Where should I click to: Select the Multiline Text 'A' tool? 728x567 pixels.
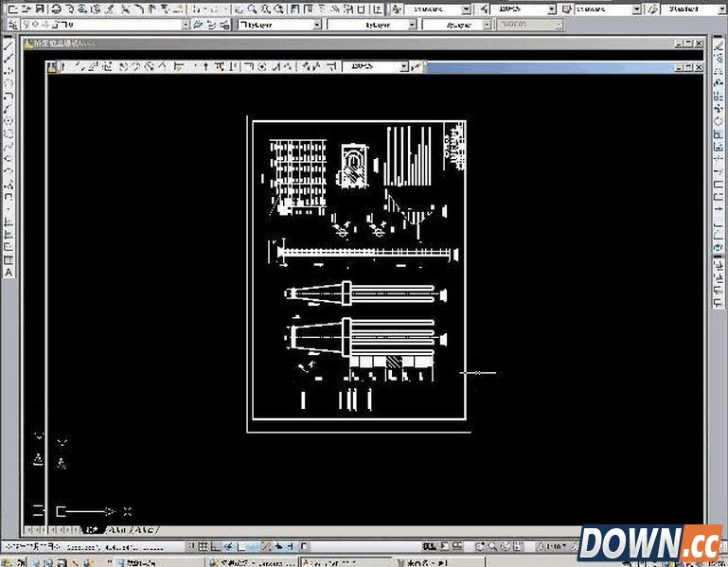8,271
